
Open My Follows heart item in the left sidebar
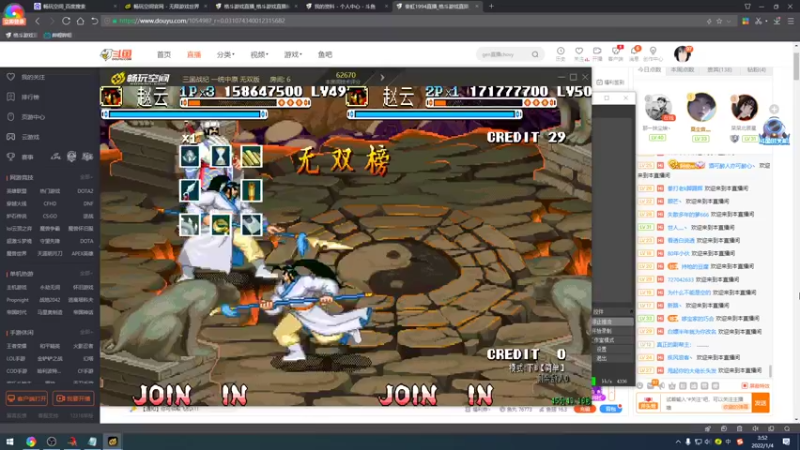point(27,77)
